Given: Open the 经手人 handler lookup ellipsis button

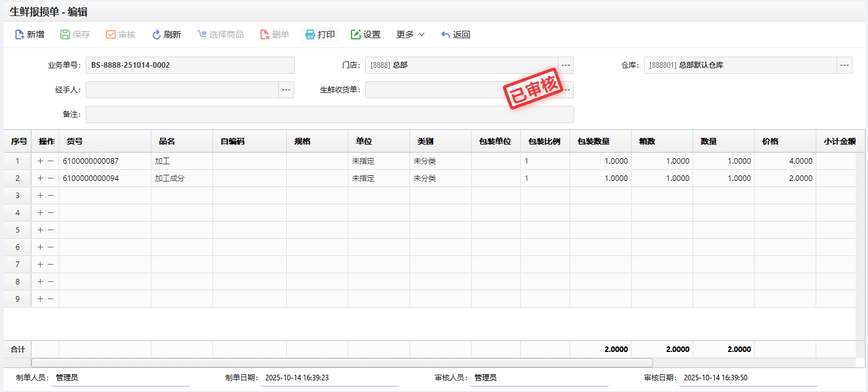Looking at the screenshot, I should 286,90.
